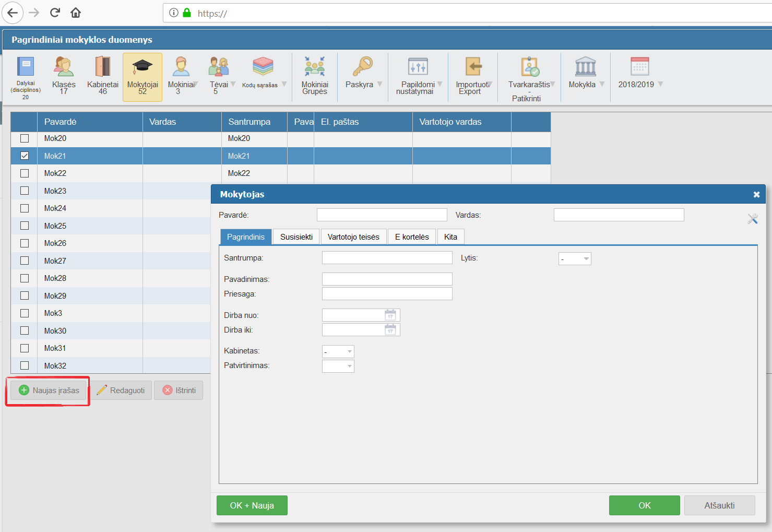Open the Kabinetai rooms section
Viewport: 772px width, 532px height.
pyautogui.click(x=103, y=67)
